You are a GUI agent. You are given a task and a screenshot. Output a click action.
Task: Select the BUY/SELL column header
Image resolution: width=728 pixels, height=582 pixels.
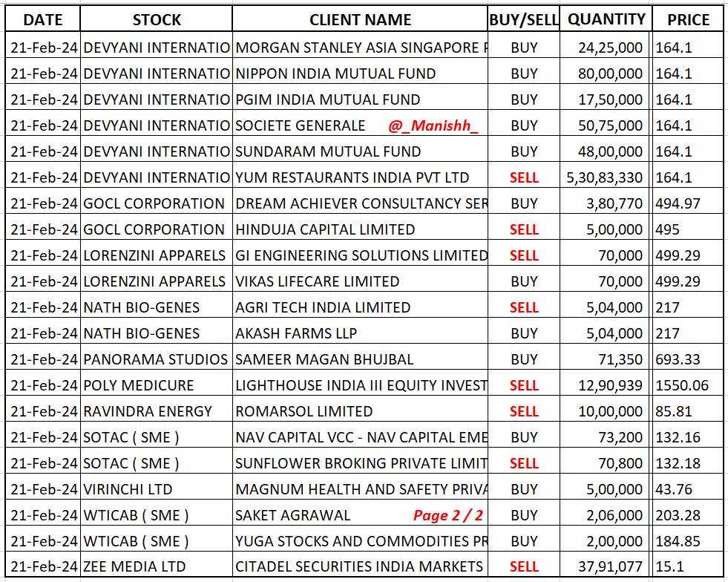coord(524,19)
